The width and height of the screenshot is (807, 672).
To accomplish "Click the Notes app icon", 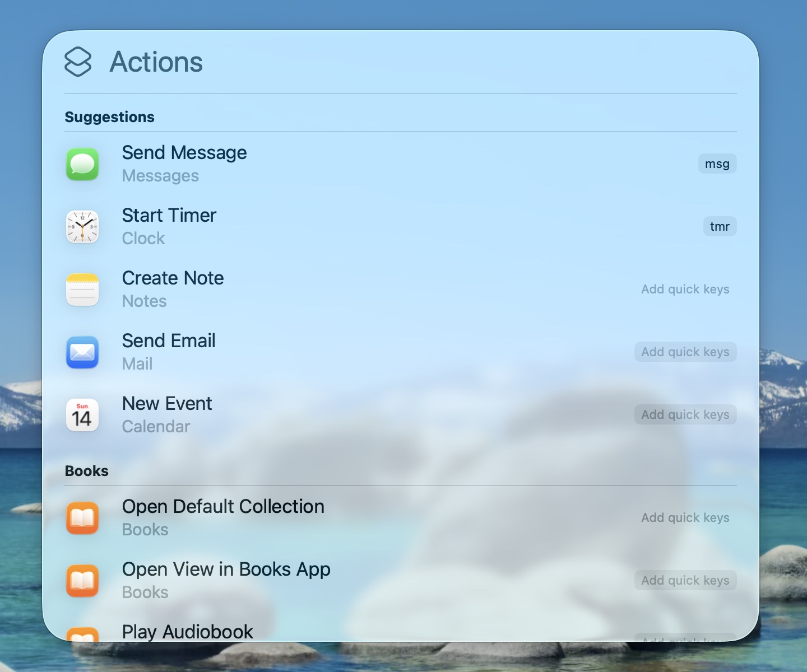I will point(82,290).
